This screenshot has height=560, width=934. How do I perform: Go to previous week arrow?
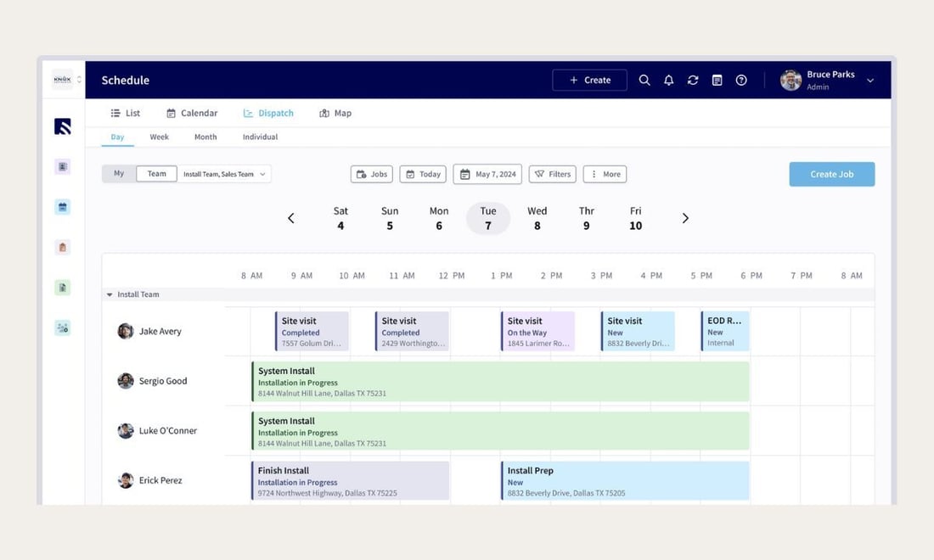coord(290,218)
